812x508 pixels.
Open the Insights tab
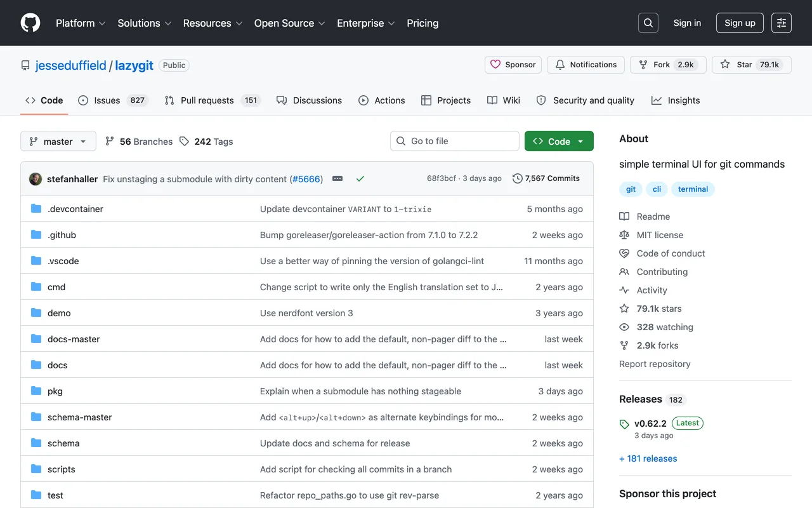676,100
